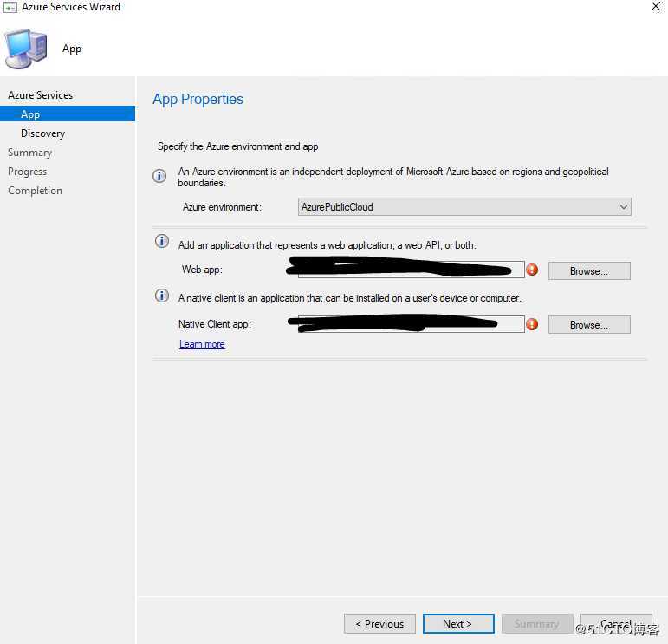Click the 'Azure environment:' label
The image size is (668, 644).
click(x=222, y=207)
